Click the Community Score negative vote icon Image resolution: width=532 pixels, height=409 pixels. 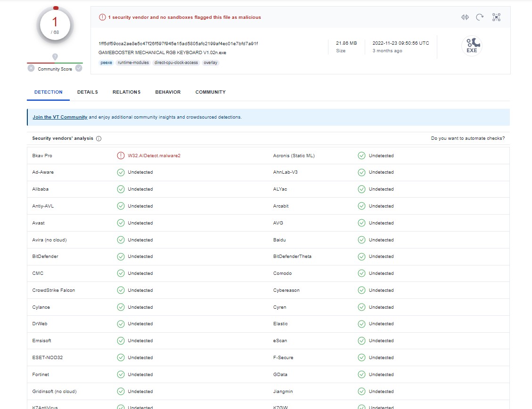point(31,68)
